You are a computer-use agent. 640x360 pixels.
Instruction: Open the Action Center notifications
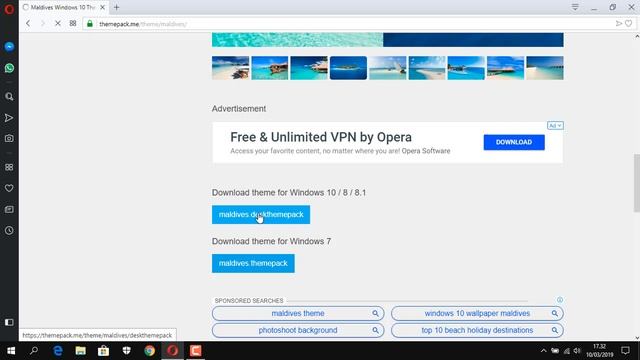click(625, 351)
